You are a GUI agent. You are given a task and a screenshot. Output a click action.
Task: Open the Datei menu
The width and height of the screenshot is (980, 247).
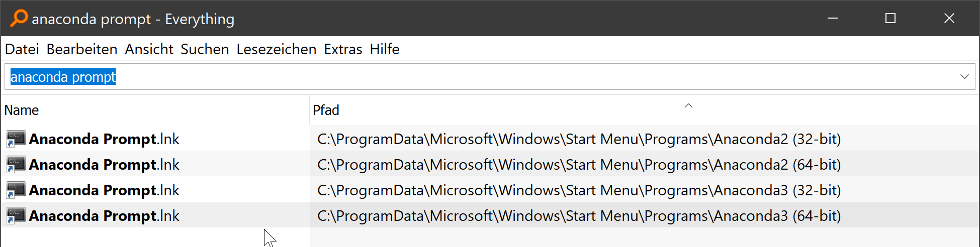22,49
